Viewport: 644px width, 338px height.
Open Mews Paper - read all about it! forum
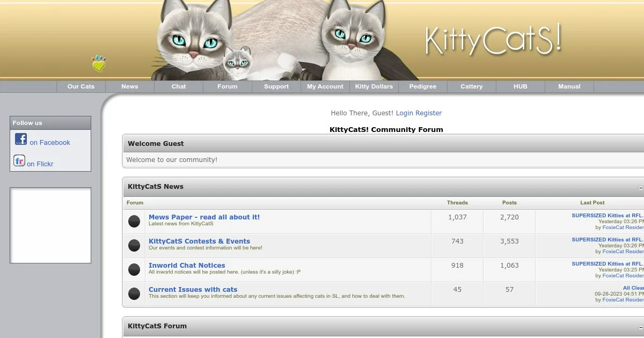pos(204,217)
